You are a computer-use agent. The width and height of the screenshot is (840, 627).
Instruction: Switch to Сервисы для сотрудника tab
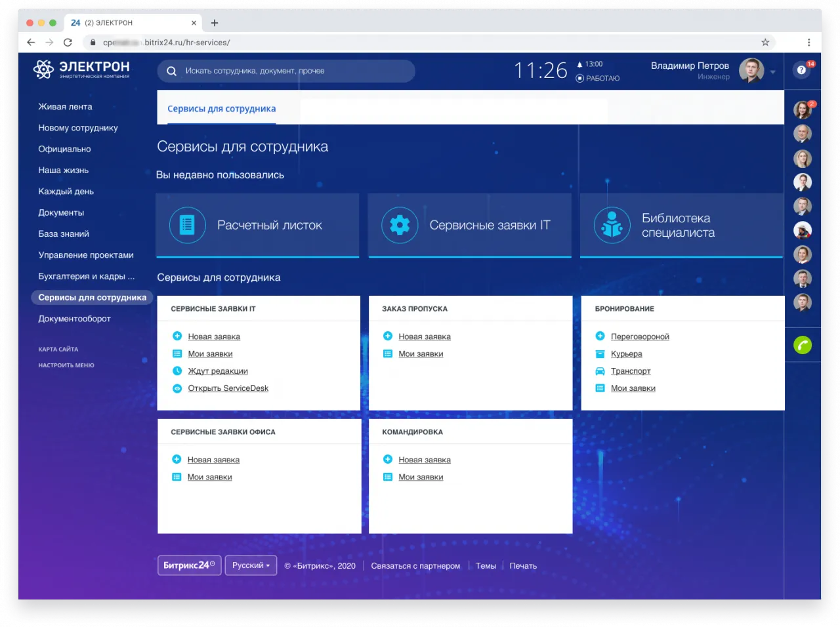(221, 109)
